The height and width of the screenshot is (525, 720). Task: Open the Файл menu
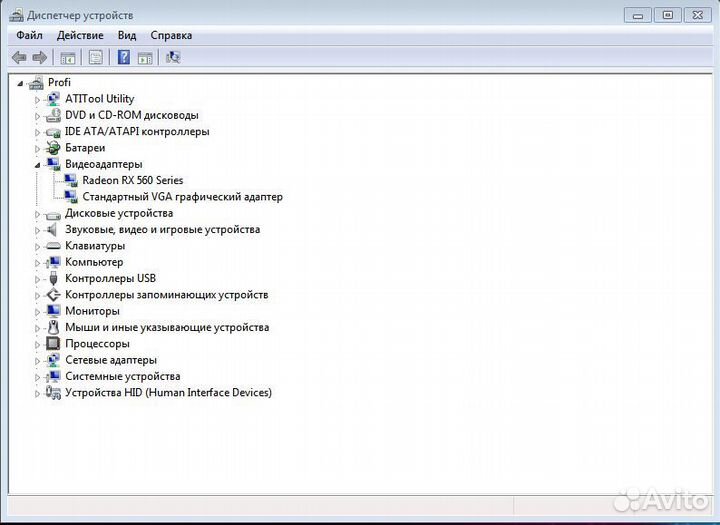click(29, 35)
